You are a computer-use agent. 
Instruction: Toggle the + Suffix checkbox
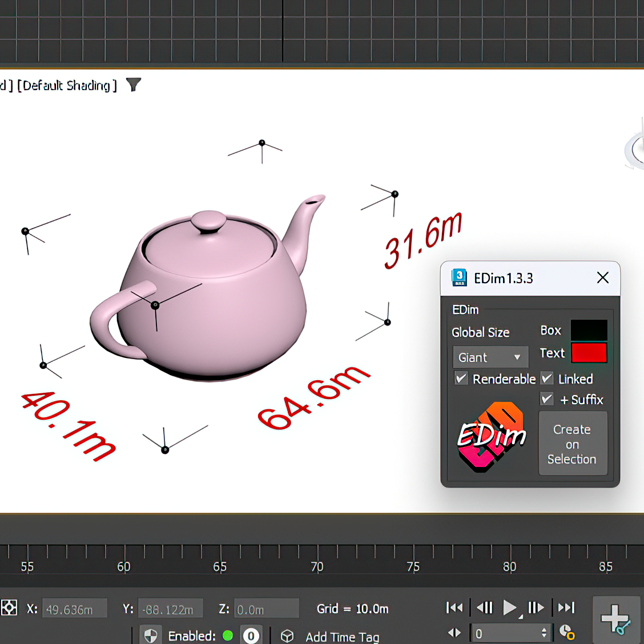[x=547, y=399]
